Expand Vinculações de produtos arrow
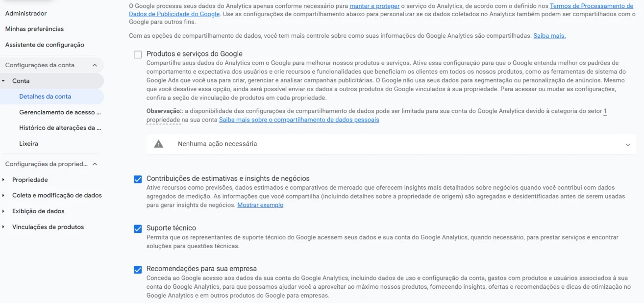The image size is (644, 303). coord(3,227)
